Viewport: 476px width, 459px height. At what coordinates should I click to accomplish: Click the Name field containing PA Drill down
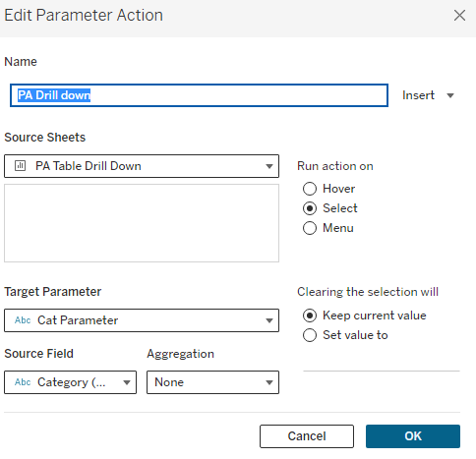[199, 95]
